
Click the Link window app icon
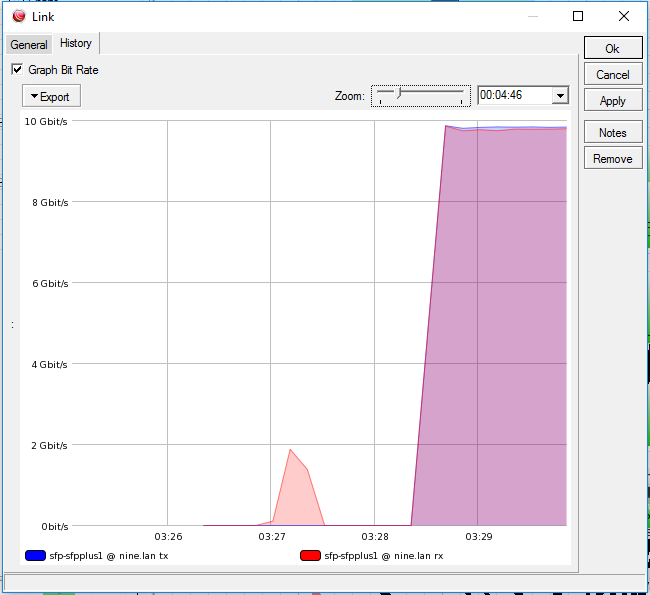19,16
